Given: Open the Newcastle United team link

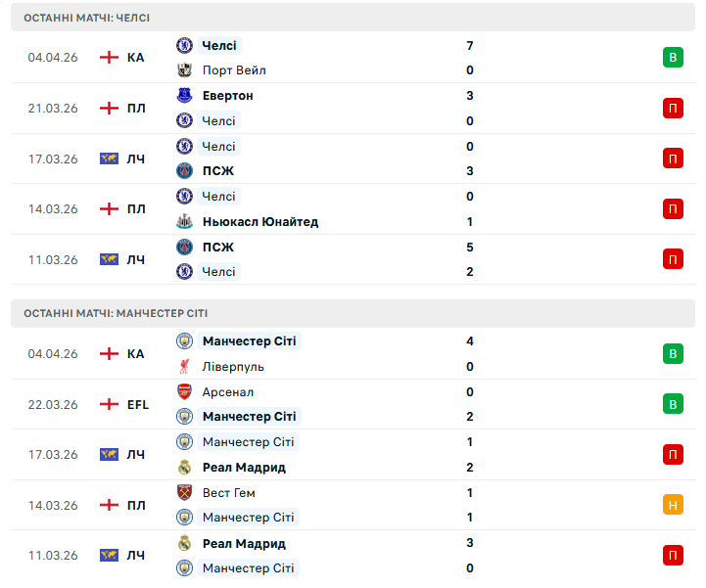Looking at the screenshot, I should (x=259, y=222).
